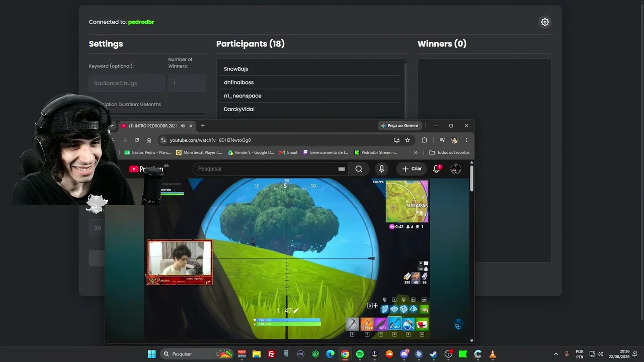Click the pedrodbr connected channel name
This screenshot has height=362, width=644.
click(x=141, y=22)
